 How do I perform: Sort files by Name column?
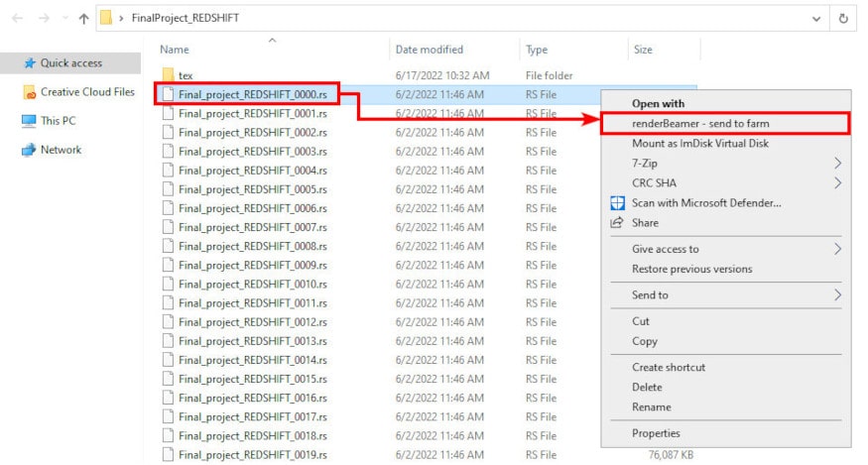pos(175,50)
